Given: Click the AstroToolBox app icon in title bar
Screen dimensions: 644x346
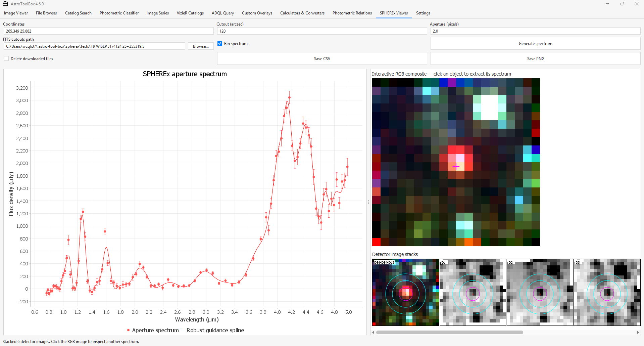Looking at the screenshot, I should click(5, 4).
